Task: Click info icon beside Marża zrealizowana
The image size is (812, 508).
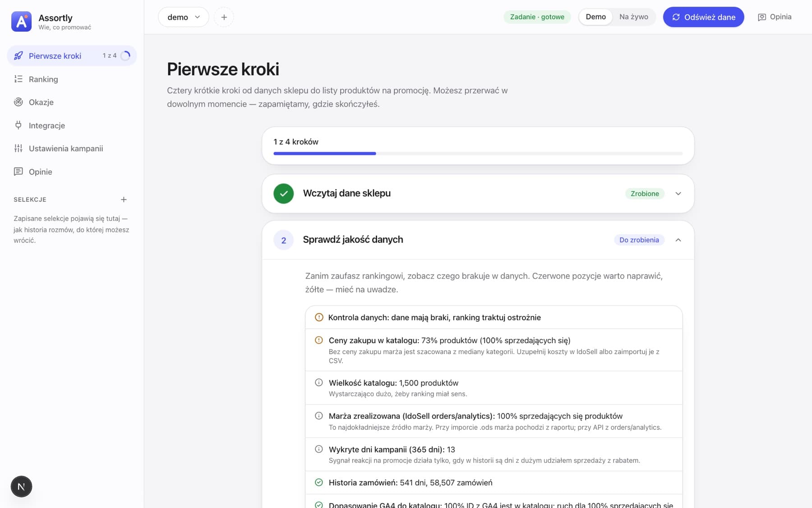Action: click(x=319, y=416)
